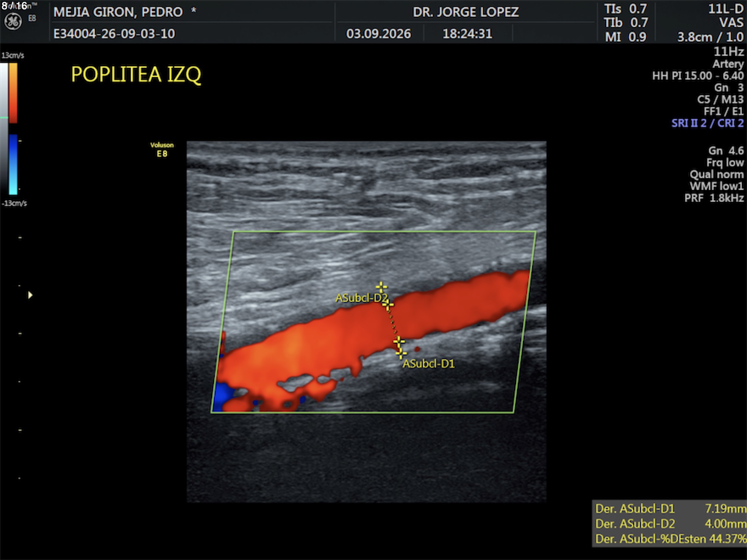
Task: Click the grayscale map bar
Action: (4, 129)
